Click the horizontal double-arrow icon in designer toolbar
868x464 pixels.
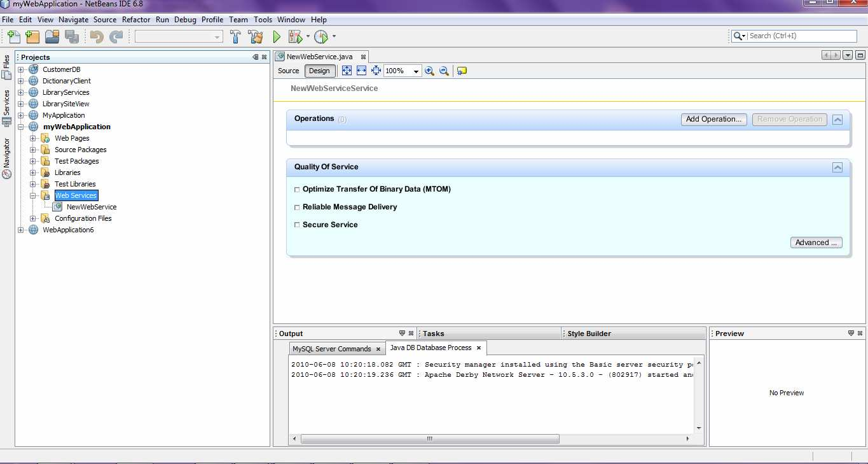click(361, 71)
